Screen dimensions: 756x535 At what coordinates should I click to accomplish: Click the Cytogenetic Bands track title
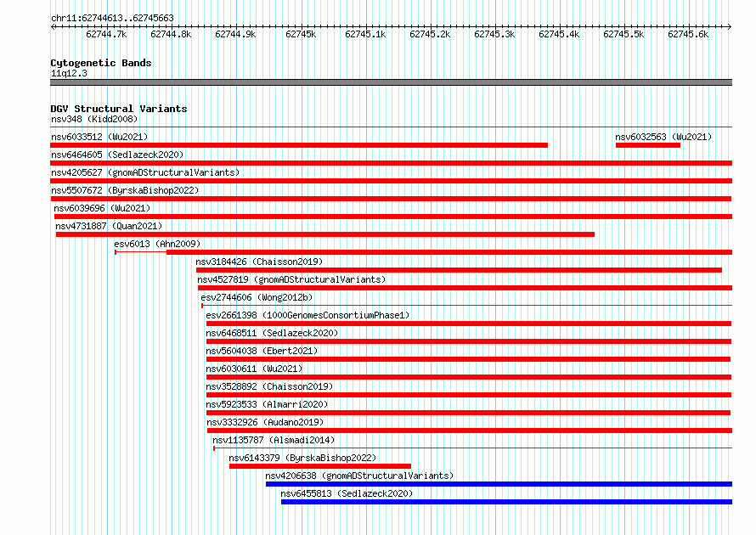101,63
